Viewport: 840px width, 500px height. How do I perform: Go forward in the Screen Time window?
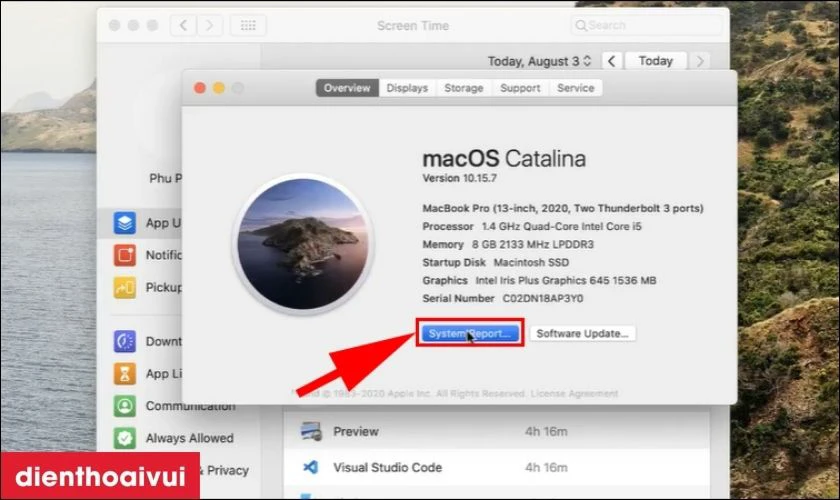[209, 25]
